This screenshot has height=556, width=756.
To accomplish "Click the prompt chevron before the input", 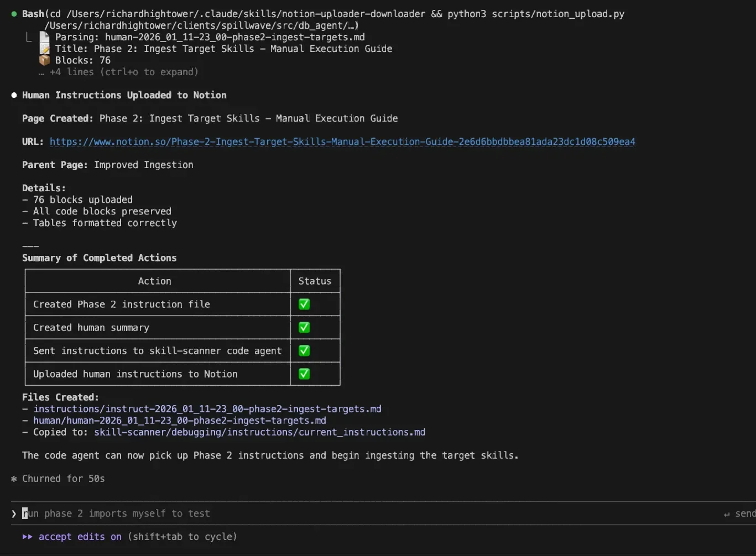I will [x=14, y=513].
